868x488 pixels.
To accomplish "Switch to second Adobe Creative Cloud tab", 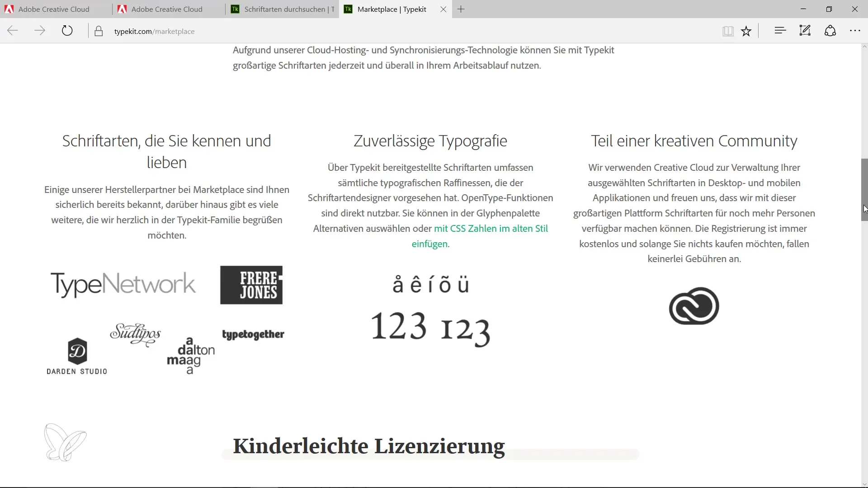I will [x=169, y=9].
